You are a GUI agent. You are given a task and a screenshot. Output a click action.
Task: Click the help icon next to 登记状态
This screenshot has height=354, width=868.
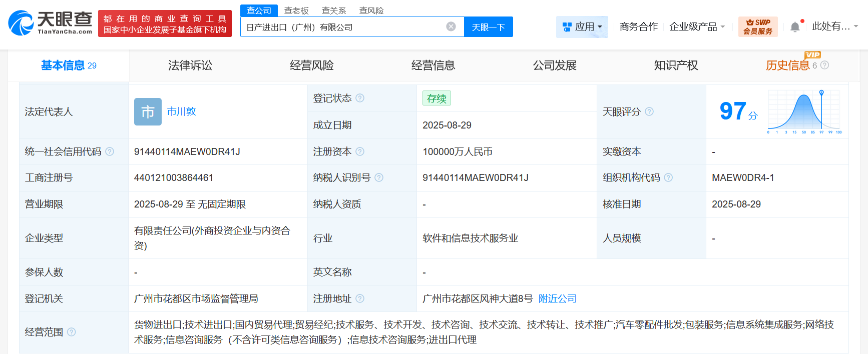point(360,98)
